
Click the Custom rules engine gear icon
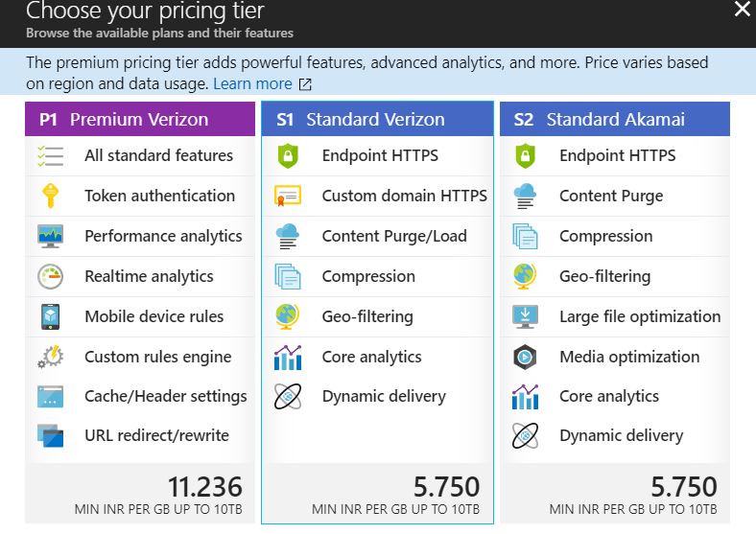[50, 357]
